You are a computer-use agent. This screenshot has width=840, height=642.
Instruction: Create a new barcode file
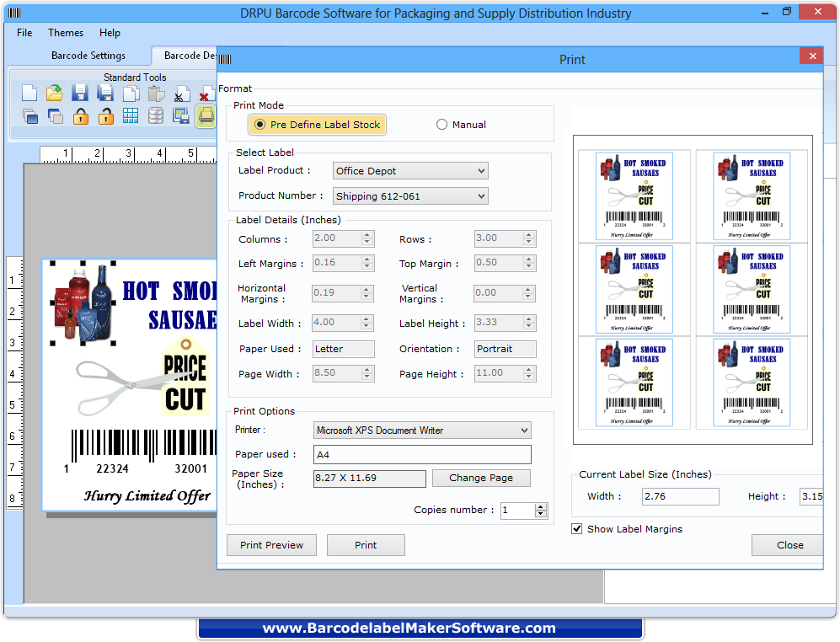29,94
